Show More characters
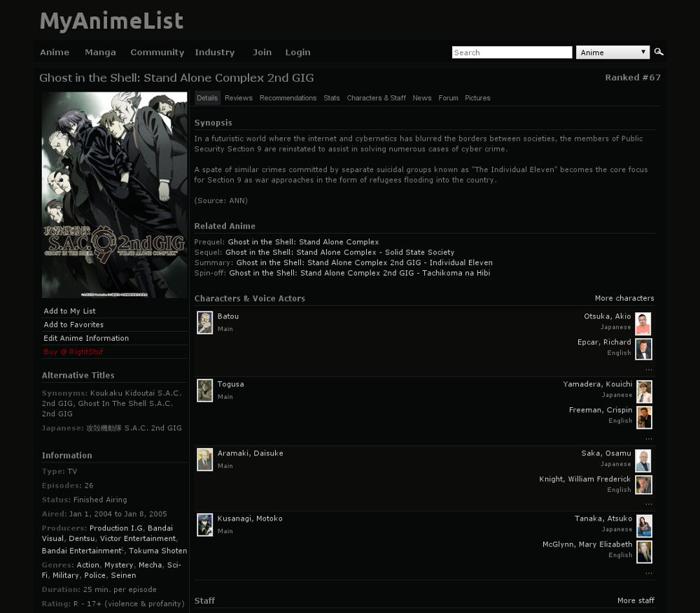 point(624,297)
